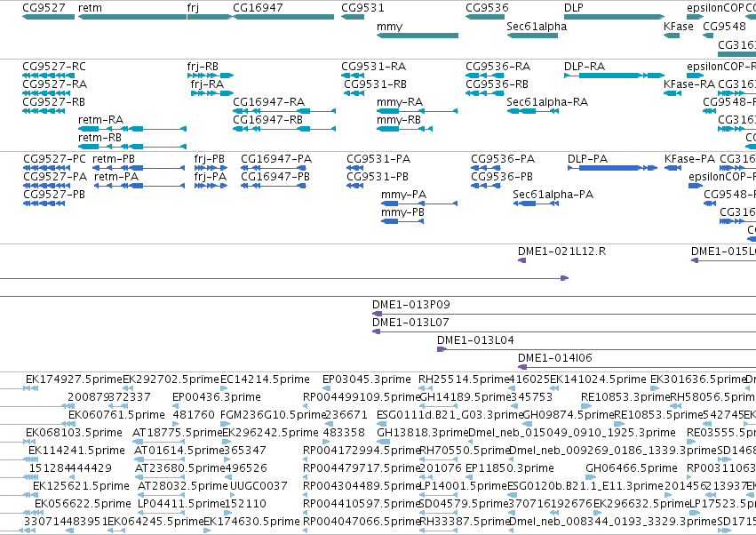The image size is (756, 535).
Task: Click the EP03045.3prime EST label
Action: (366, 379)
